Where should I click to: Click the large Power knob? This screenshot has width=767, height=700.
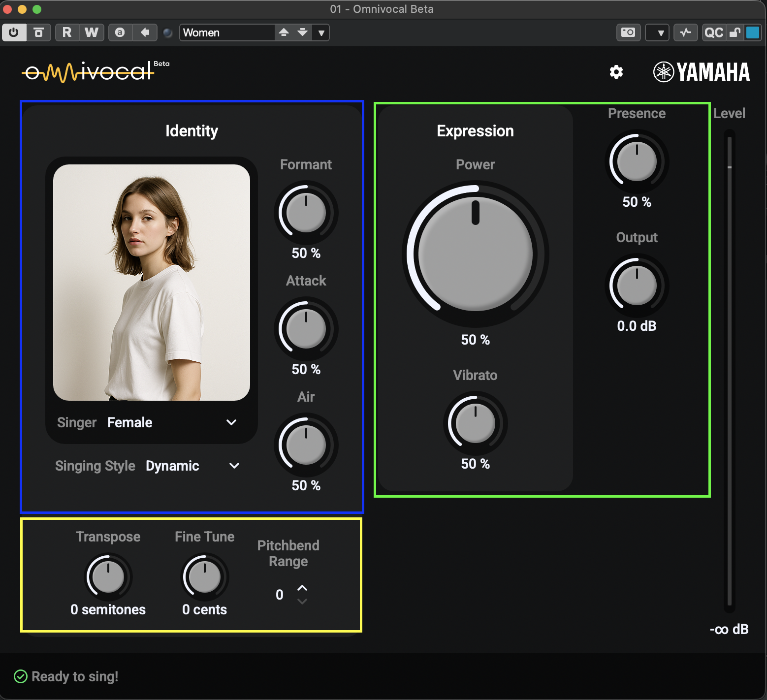coord(475,254)
